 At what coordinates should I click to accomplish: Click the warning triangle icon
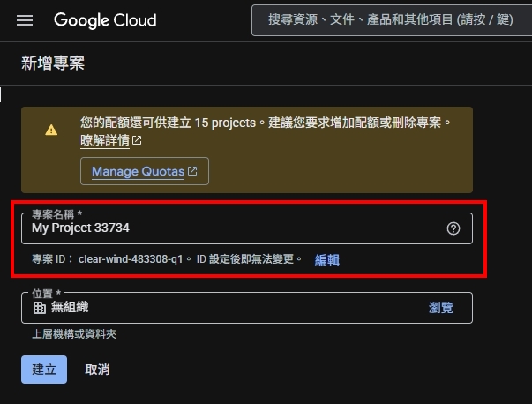point(51,131)
